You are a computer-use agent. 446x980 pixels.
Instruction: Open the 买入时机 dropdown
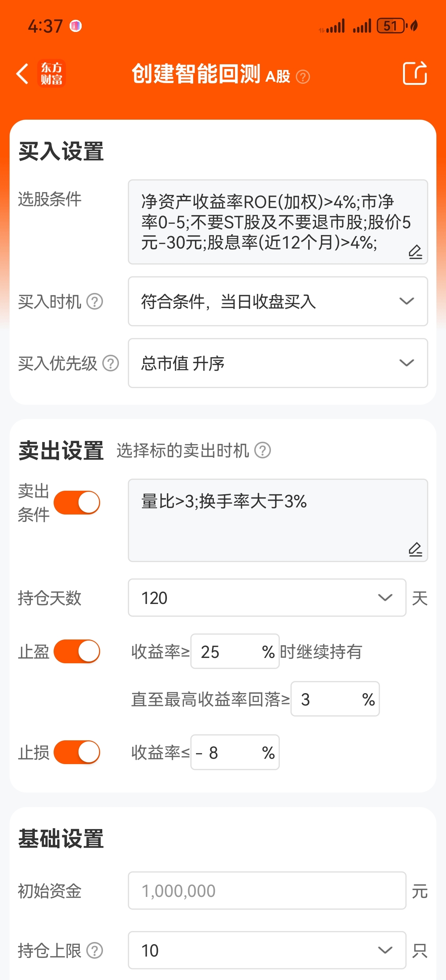pos(278,301)
